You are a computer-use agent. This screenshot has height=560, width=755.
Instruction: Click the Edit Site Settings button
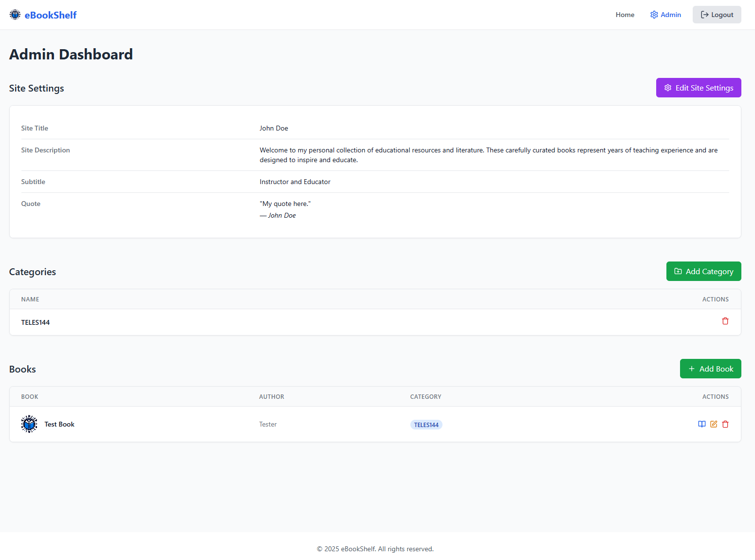(x=699, y=88)
